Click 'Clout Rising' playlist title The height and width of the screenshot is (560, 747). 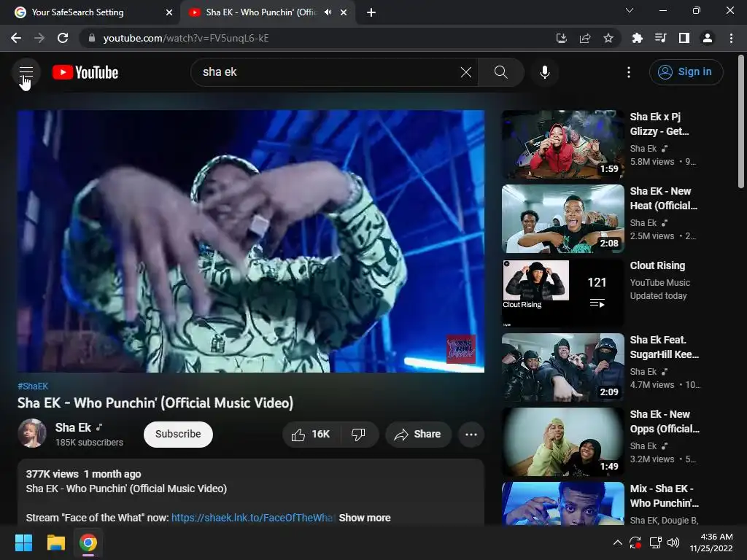pyautogui.click(x=657, y=265)
